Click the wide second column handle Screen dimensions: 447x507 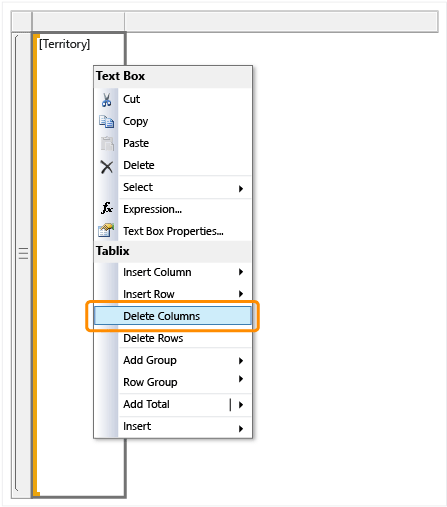(281, 21)
